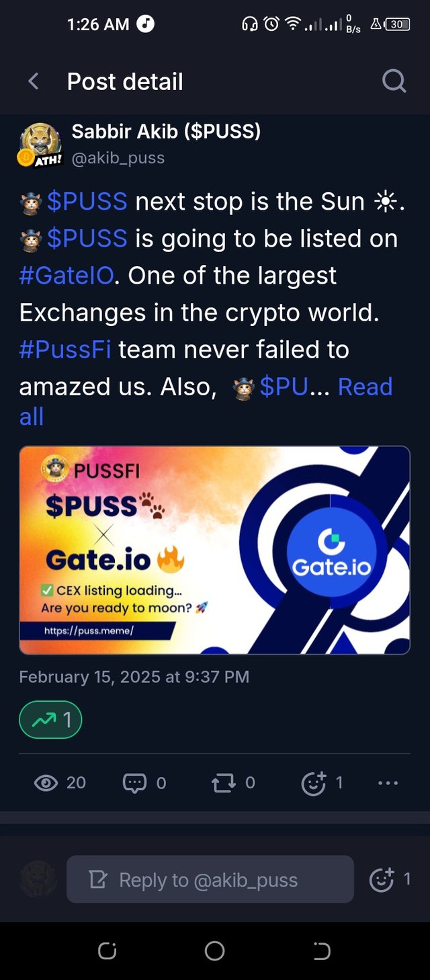Tap the eye views counter icon

[x=46, y=782]
